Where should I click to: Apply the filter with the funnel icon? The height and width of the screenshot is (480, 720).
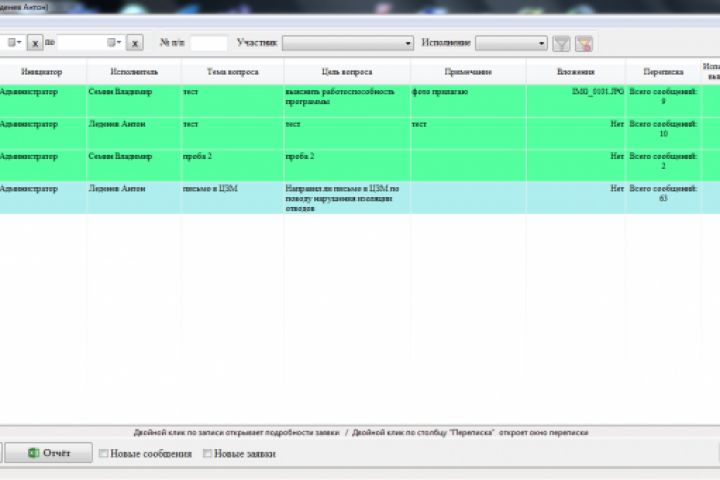pos(561,44)
